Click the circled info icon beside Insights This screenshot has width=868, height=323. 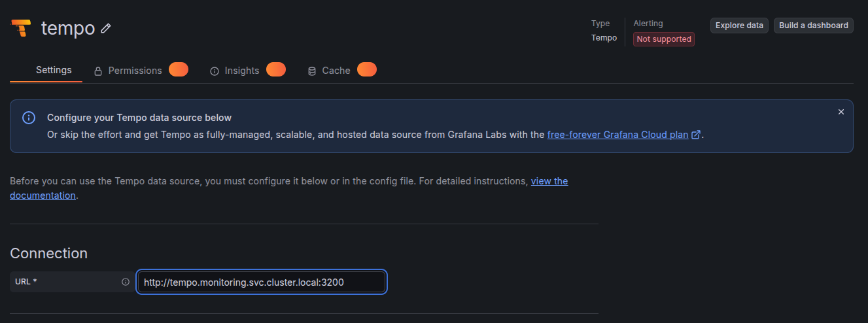(x=215, y=71)
